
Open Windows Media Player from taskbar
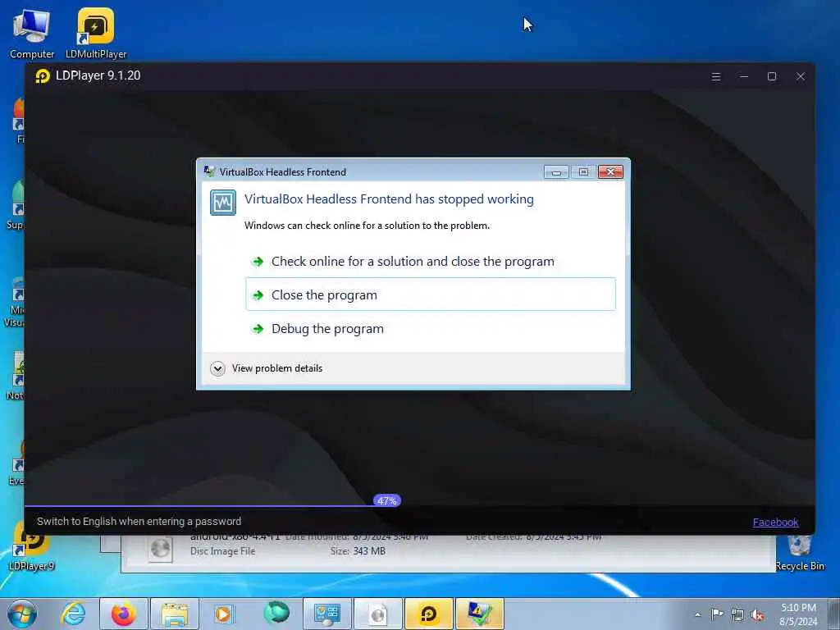pos(224,614)
